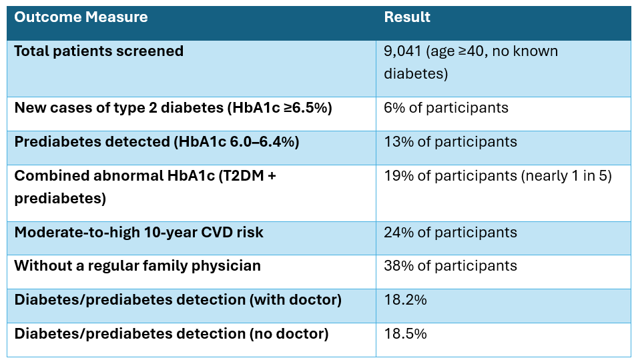
Task: Click the 18.5% result value
Action: (405, 334)
